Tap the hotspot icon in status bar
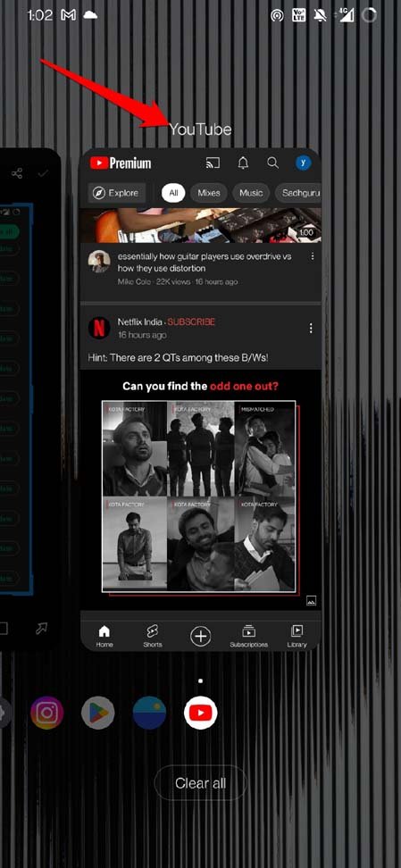 coord(277,15)
